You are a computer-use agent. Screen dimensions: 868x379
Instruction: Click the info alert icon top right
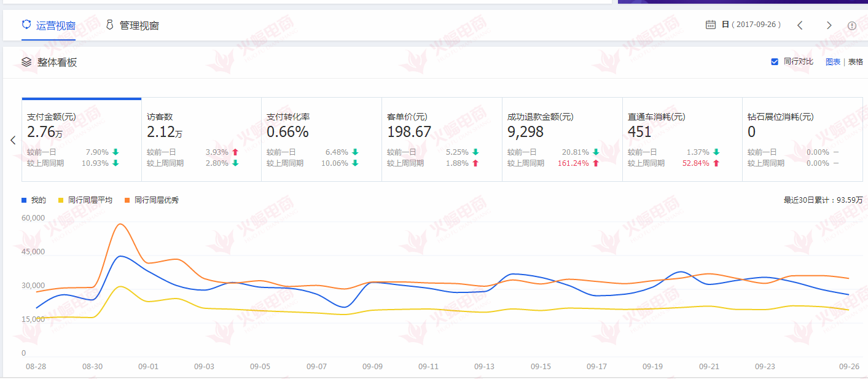852,26
